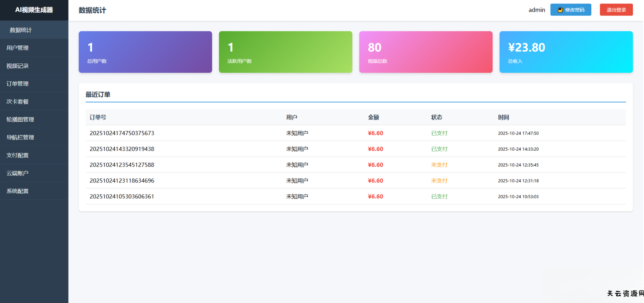
Task: Select 数据统计 in the sidebar
Action: [21, 30]
